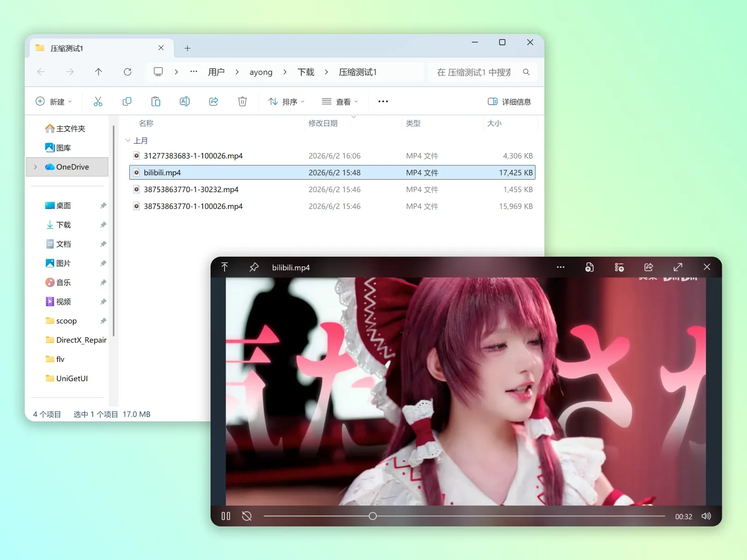Expand the OneDrive tree node chevron
Viewport: 747px width, 560px height.
[x=35, y=167]
